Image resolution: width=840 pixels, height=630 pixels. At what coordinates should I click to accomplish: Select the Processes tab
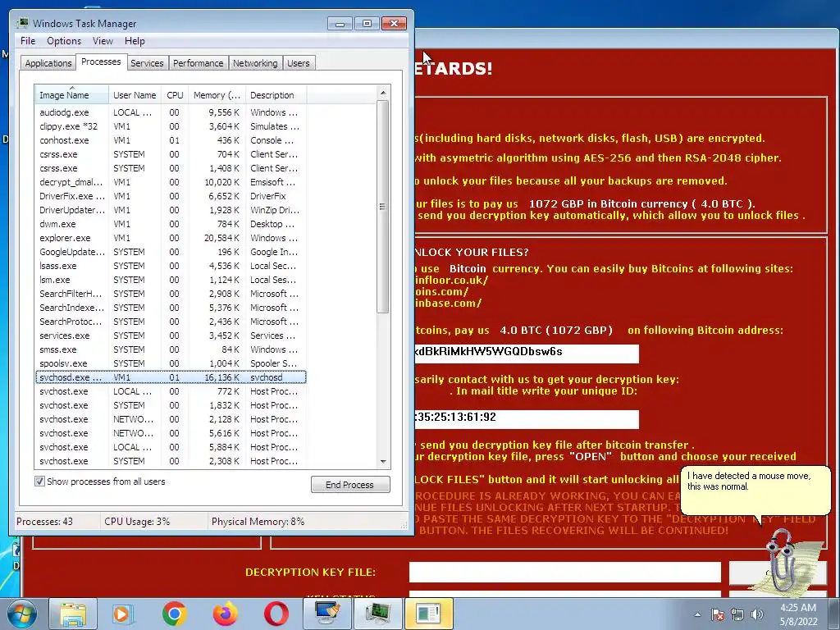(x=101, y=62)
